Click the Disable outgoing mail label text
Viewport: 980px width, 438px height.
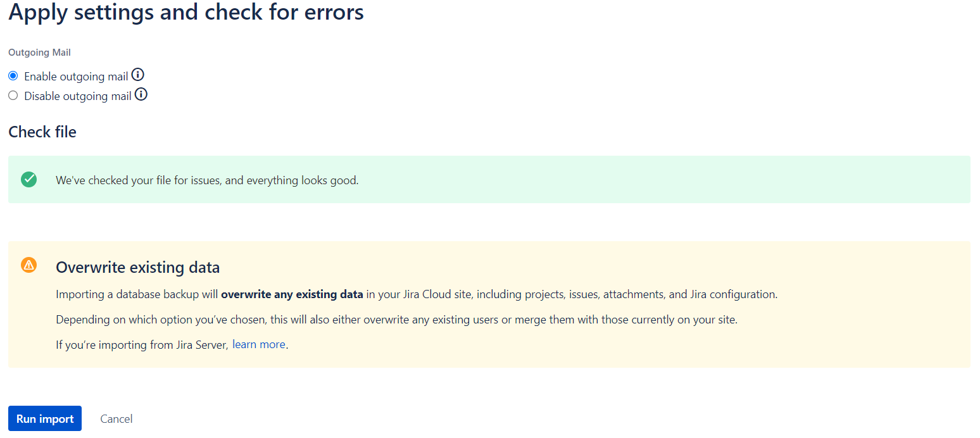point(76,95)
